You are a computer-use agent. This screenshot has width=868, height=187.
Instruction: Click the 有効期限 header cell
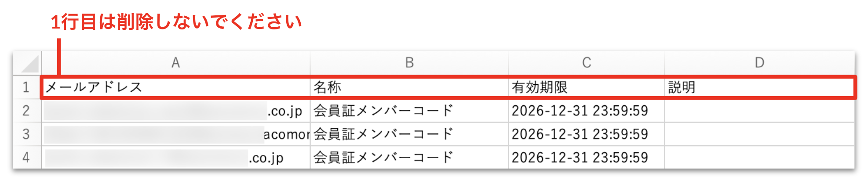(x=587, y=87)
